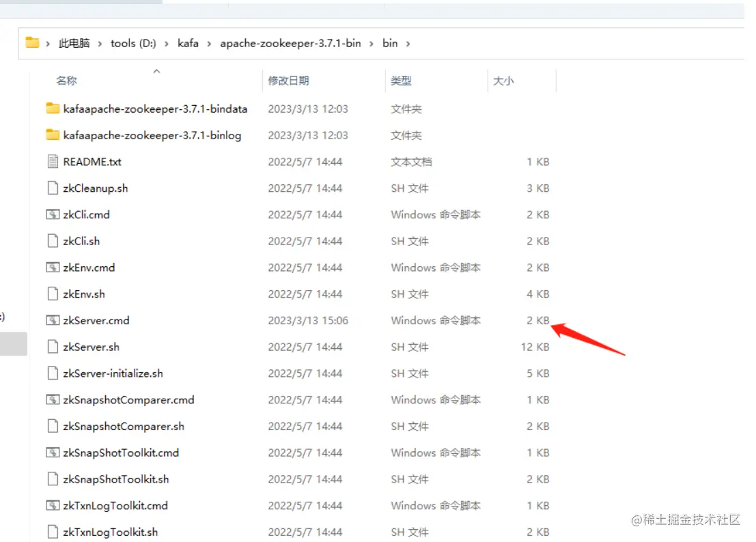Click empty address bar area to edit path

[x=578, y=44]
